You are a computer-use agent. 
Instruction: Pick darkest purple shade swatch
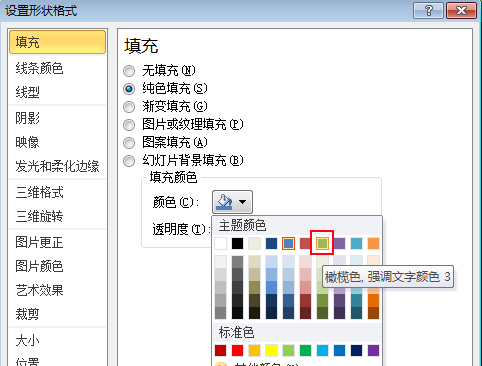point(339,313)
